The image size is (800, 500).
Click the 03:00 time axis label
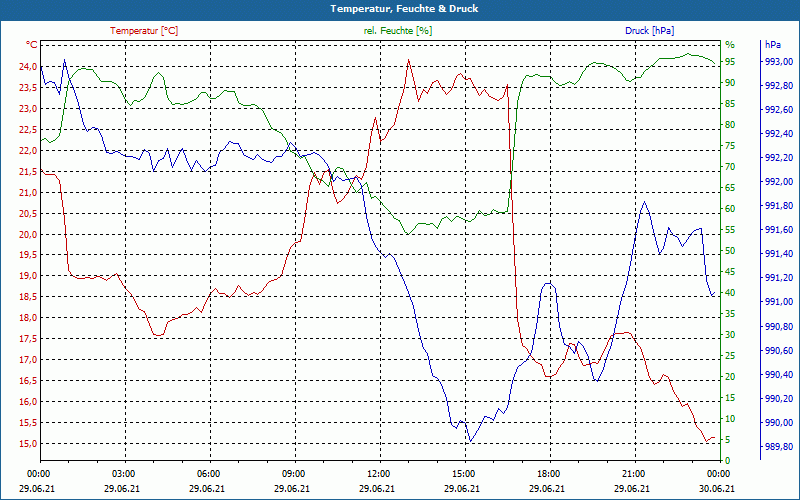pyautogui.click(x=123, y=473)
